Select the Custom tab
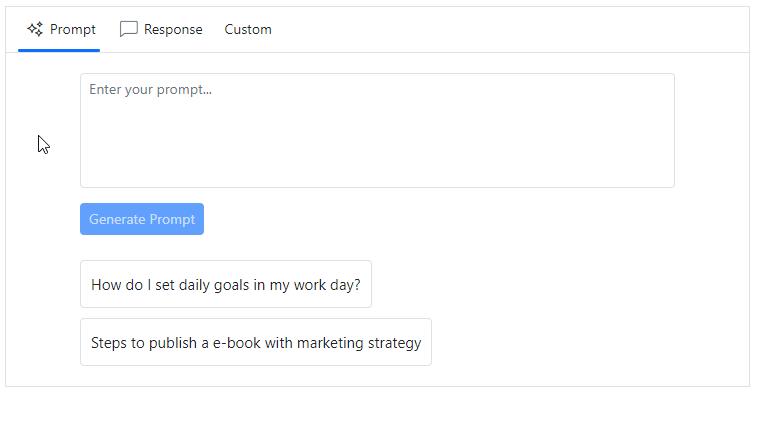The height and width of the screenshot is (448, 757). (x=248, y=29)
